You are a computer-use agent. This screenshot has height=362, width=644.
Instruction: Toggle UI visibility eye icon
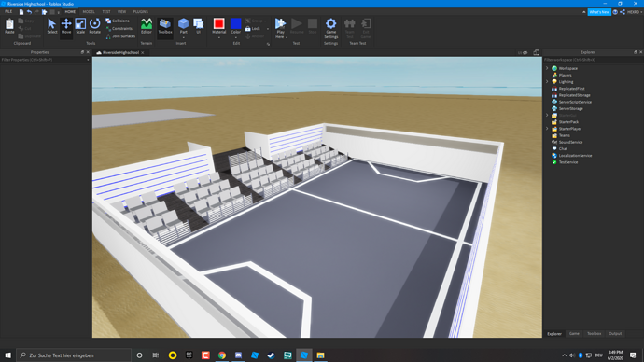click(525, 52)
